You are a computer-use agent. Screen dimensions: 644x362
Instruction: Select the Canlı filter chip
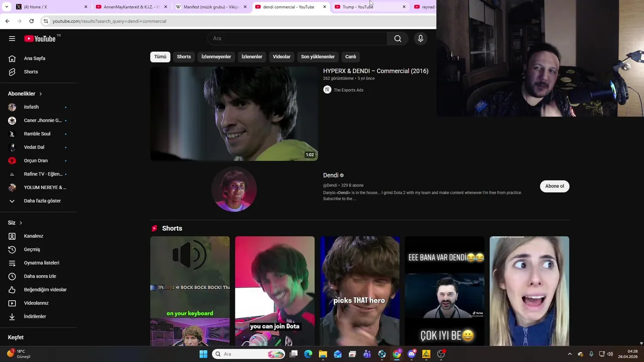pyautogui.click(x=351, y=57)
